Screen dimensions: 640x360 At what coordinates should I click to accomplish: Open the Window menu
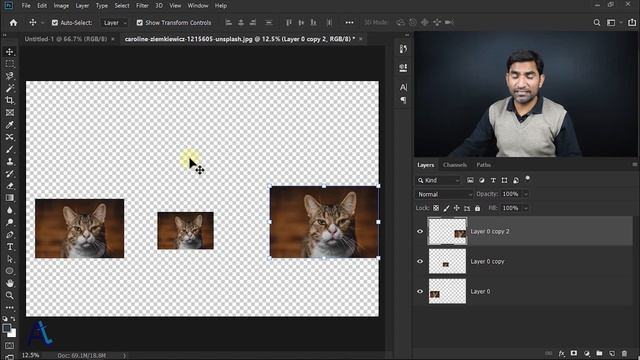198,6
